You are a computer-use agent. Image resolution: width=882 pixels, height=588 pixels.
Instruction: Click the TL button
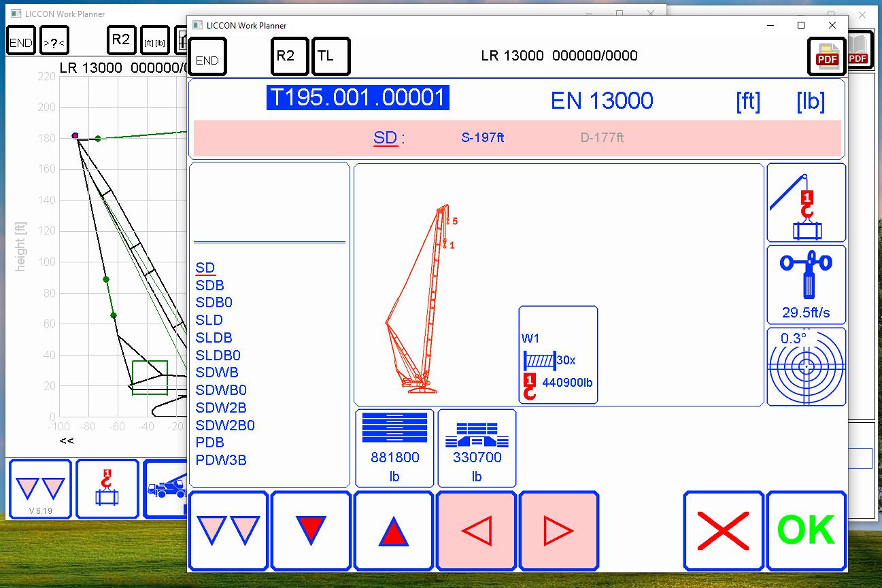331,56
